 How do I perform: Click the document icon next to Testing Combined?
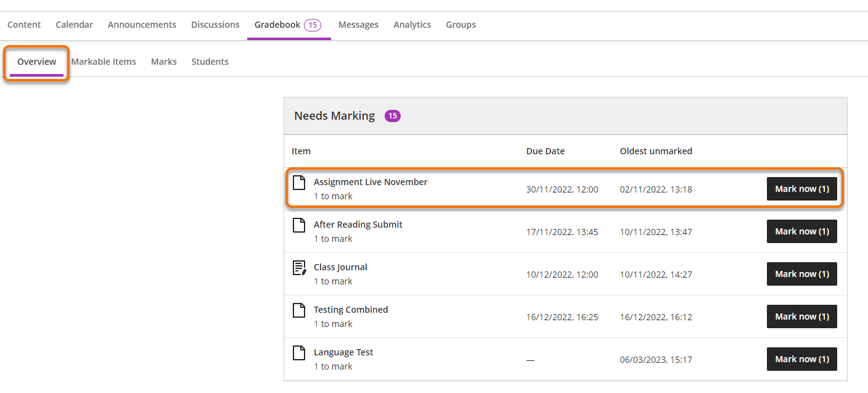click(299, 310)
